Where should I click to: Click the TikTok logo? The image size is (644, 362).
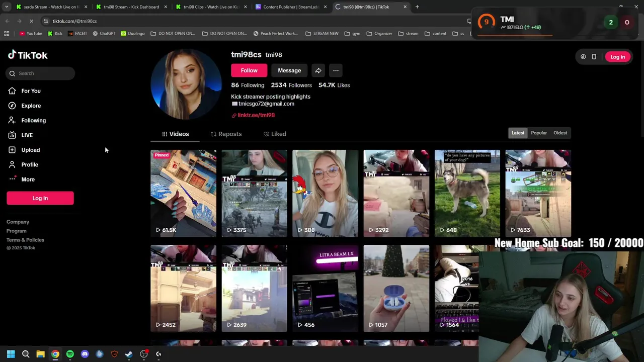coord(28,55)
